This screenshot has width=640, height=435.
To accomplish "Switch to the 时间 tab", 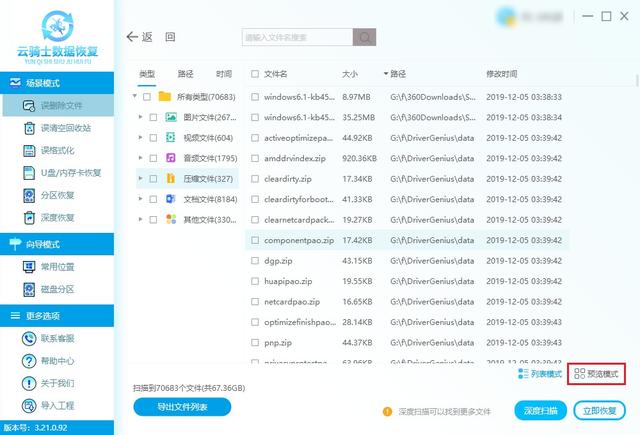I will pos(224,74).
